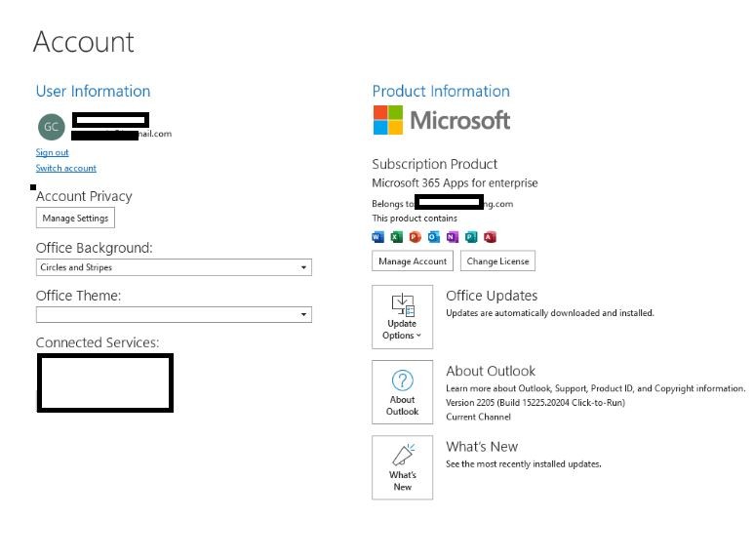Click the Sign out link

coord(53,152)
